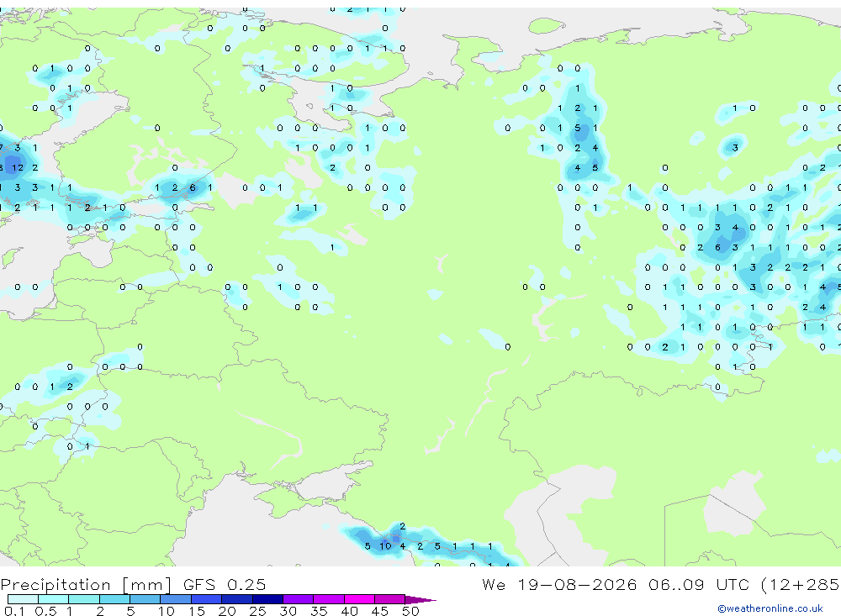Click the '50' legend scale label
The width and height of the screenshot is (841, 616).
[x=410, y=611]
